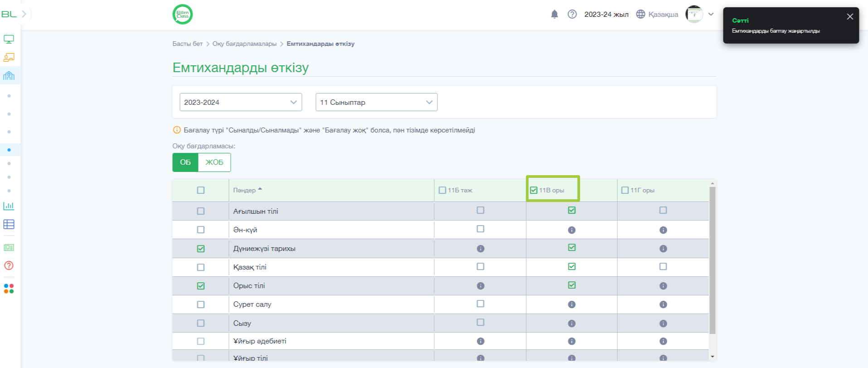Select the ОБ tab
The height and width of the screenshot is (368, 868).
pos(185,162)
